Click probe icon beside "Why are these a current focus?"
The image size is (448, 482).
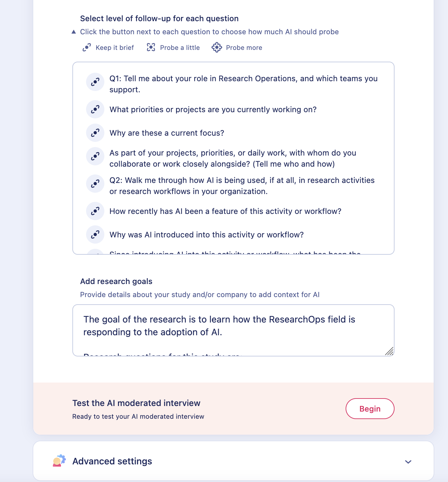point(95,133)
